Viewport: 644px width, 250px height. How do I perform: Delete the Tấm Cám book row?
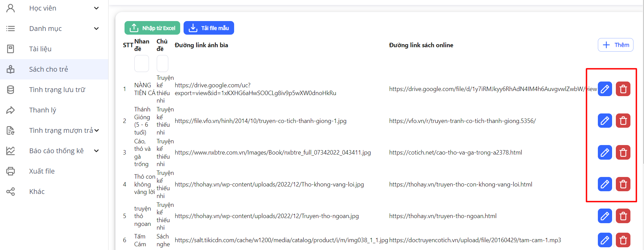click(x=623, y=240)
